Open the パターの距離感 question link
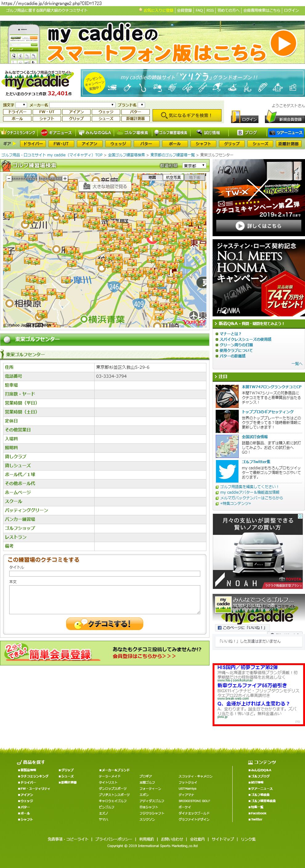The width and height of the screenshot is (305, 868). pyautogui.click(x=232, y=356)
